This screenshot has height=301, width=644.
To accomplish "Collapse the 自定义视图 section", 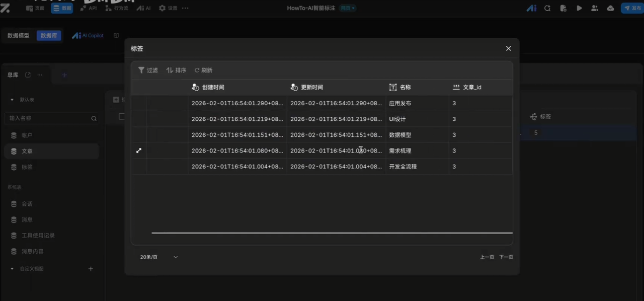I will pos(12,269).
